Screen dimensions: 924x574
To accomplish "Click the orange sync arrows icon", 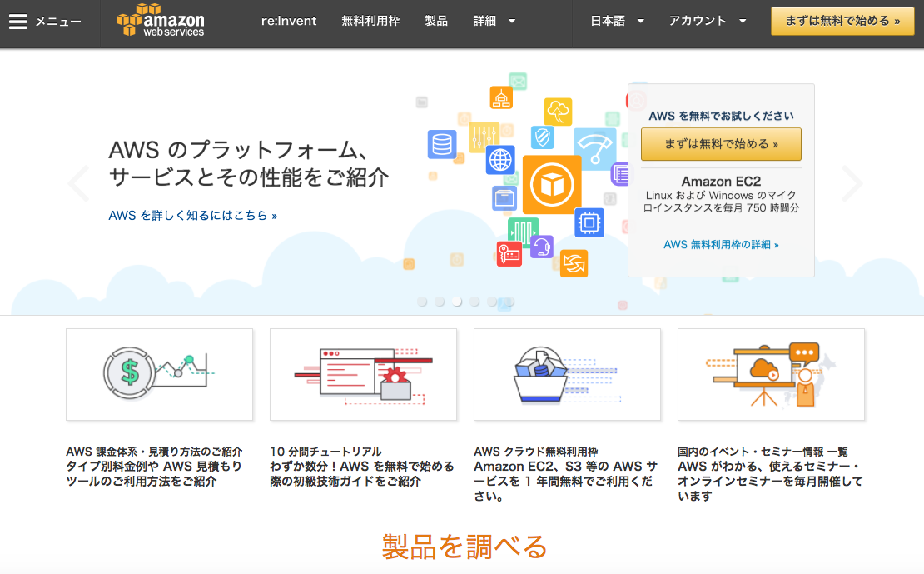I will pyautogui.click(x=574, y=263).
